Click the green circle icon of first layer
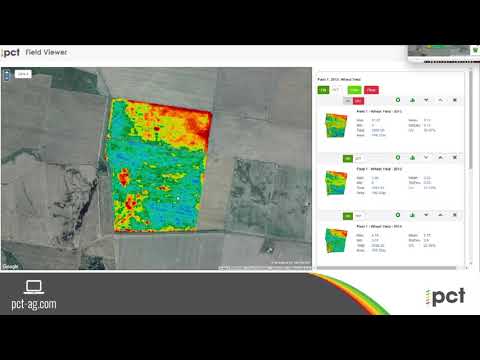 pyautogui.click(x=398, y=100)
